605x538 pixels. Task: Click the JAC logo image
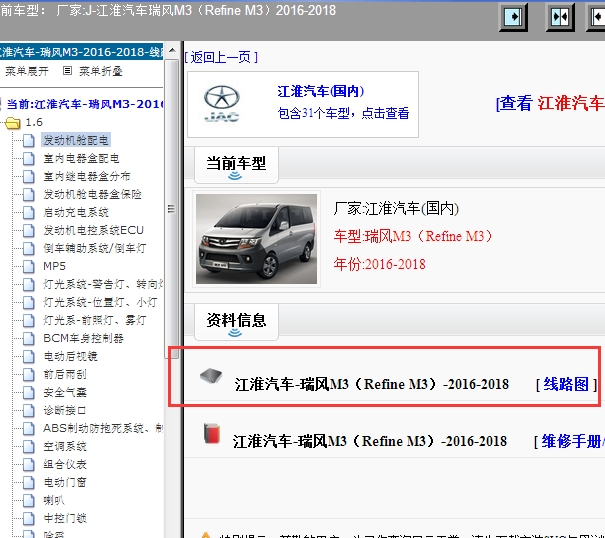click(x=222, y=103)
